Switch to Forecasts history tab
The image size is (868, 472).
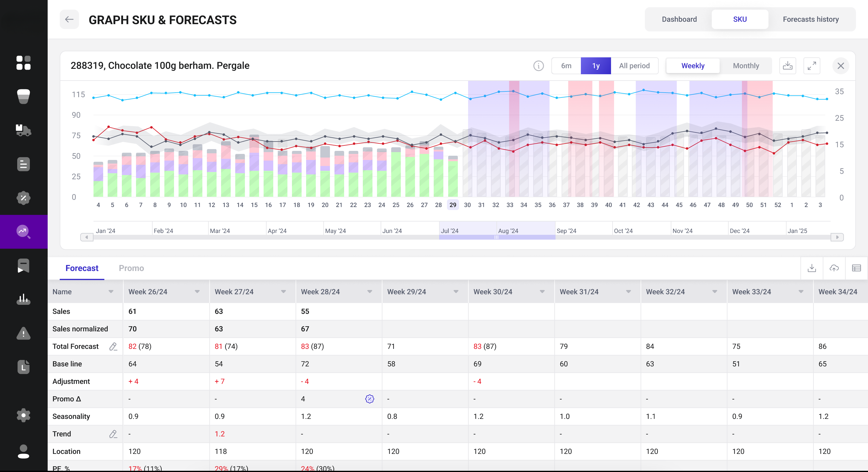point(811,19)
